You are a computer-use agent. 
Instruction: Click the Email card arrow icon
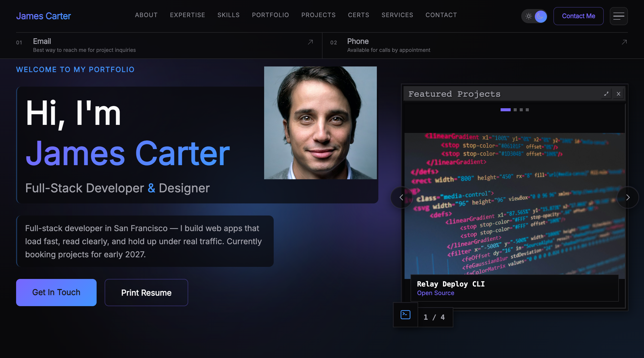[310, 42]
